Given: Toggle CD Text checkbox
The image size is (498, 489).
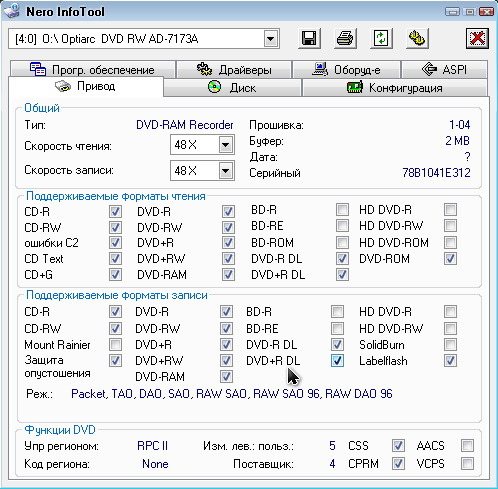Looking at the screenshot, I should point(115,259).
